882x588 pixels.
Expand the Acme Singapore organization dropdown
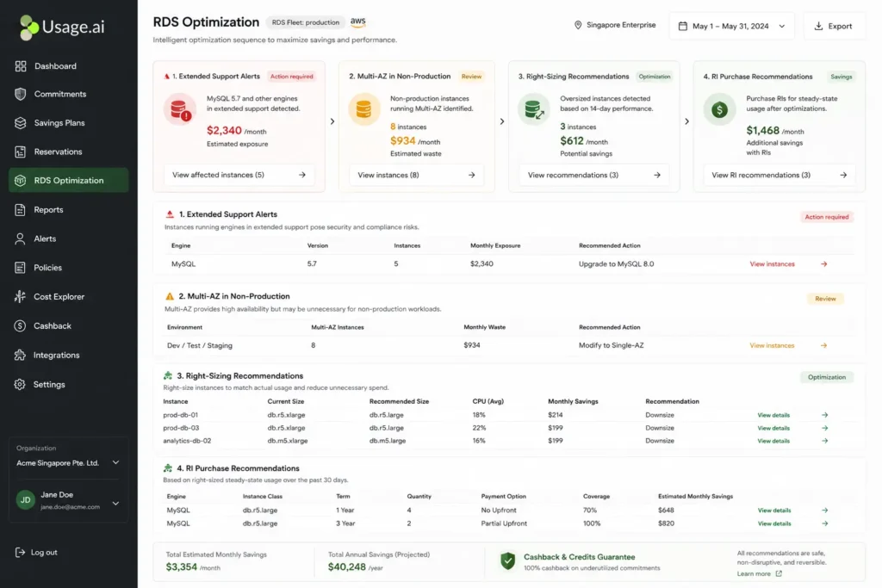click(115, 462)
